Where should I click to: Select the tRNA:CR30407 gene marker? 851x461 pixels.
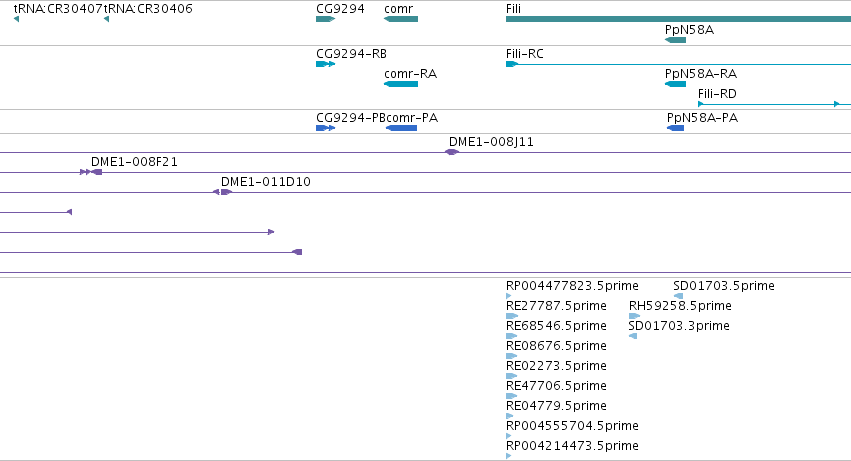tap(16, 19)
